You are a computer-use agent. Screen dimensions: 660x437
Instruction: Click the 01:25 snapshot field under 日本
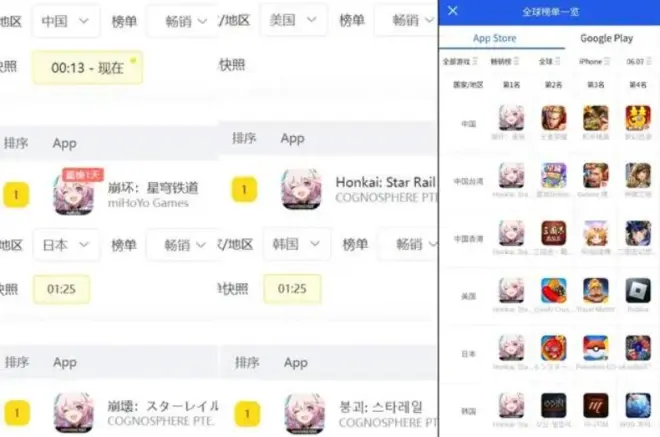click(61, 289)
